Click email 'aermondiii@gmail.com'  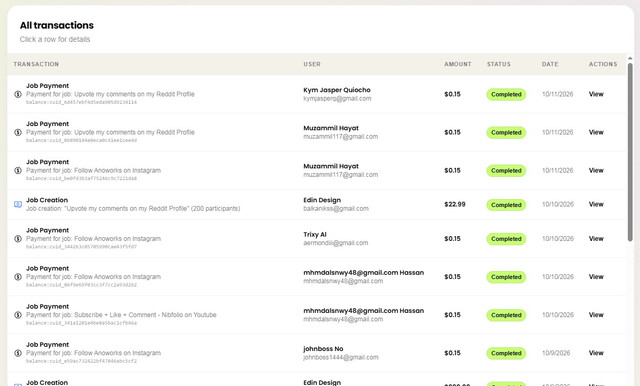coord(336,243)
